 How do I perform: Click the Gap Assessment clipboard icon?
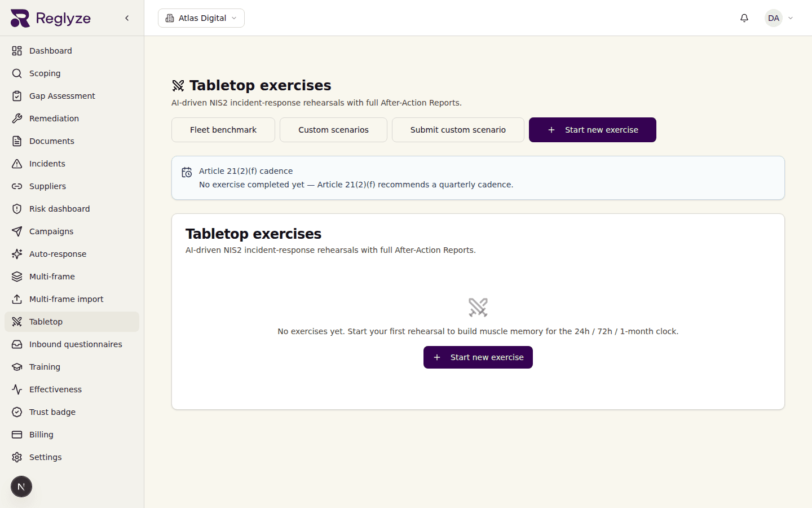tap(17, 96)
